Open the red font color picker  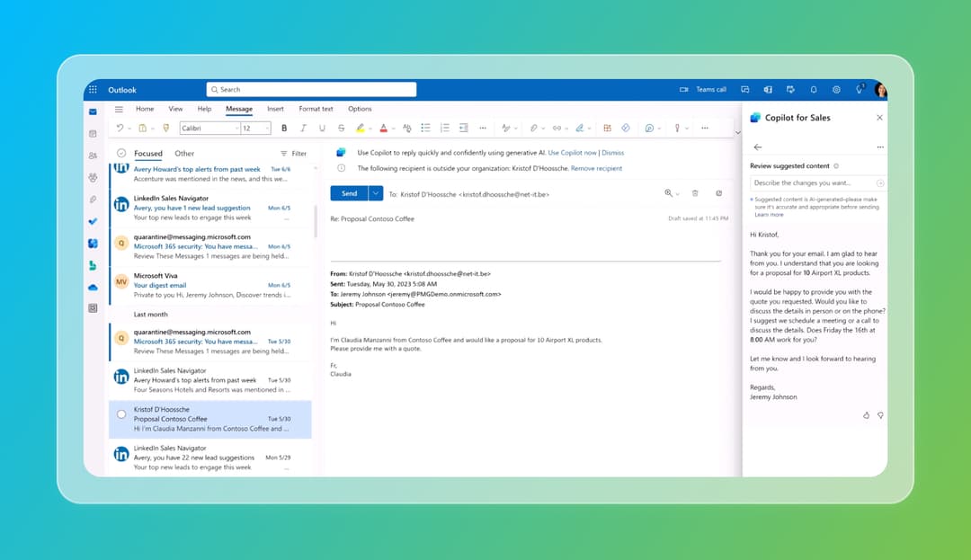pos(383,129)
